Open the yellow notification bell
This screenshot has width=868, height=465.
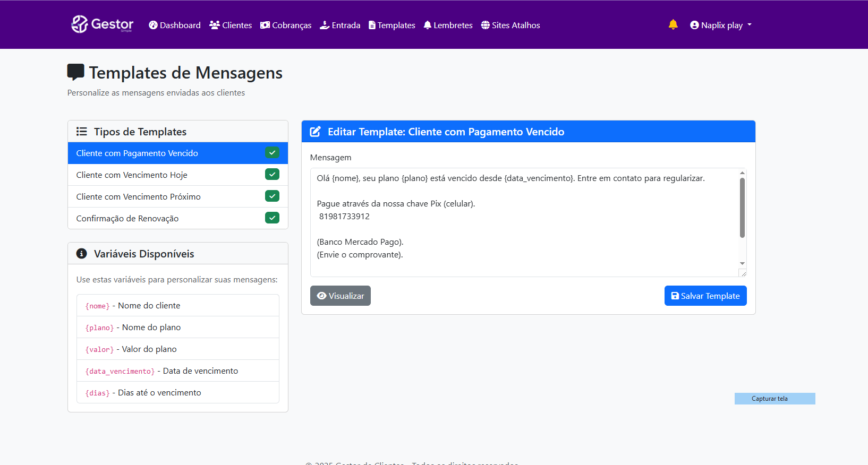coord(673,24)
